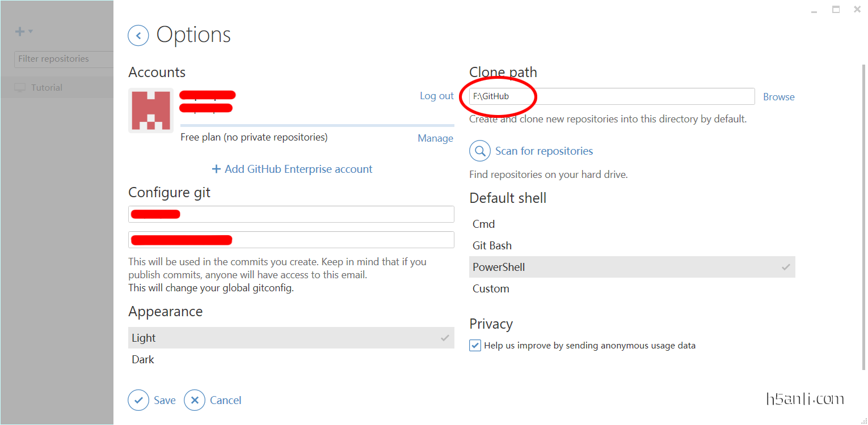Click the git config email field
The width and height of the screenshot is (868, 425).
pyautogui.click(x=291, y=240)
